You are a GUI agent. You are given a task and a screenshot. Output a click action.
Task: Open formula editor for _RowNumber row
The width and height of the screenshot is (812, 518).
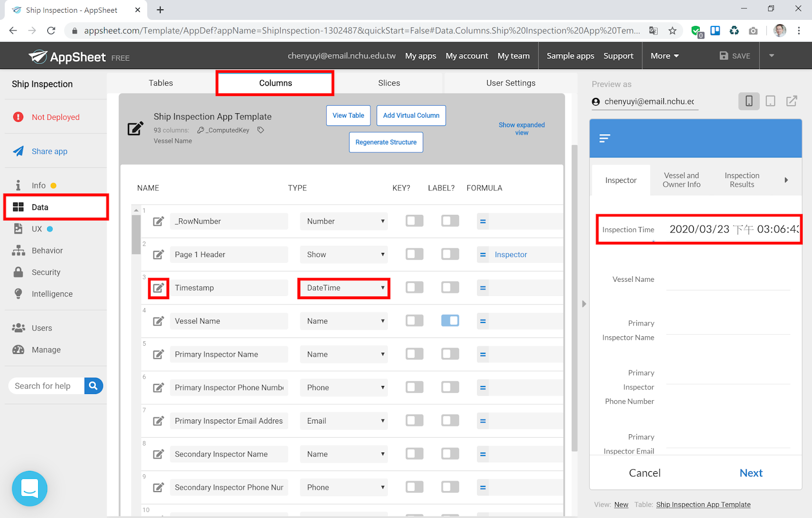tap(483, 221)
